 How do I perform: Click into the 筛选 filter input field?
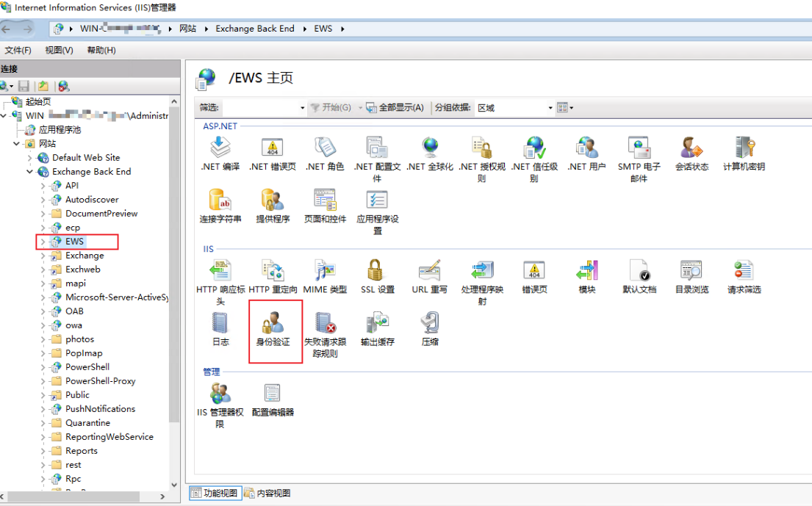(x=261, y=108)
